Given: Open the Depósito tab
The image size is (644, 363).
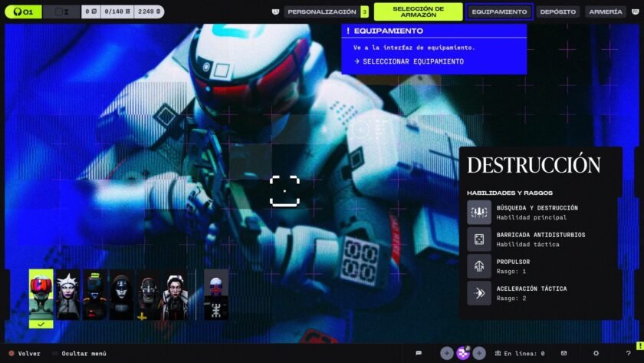Looking at the screenshot, I should [x=557, y=12].
